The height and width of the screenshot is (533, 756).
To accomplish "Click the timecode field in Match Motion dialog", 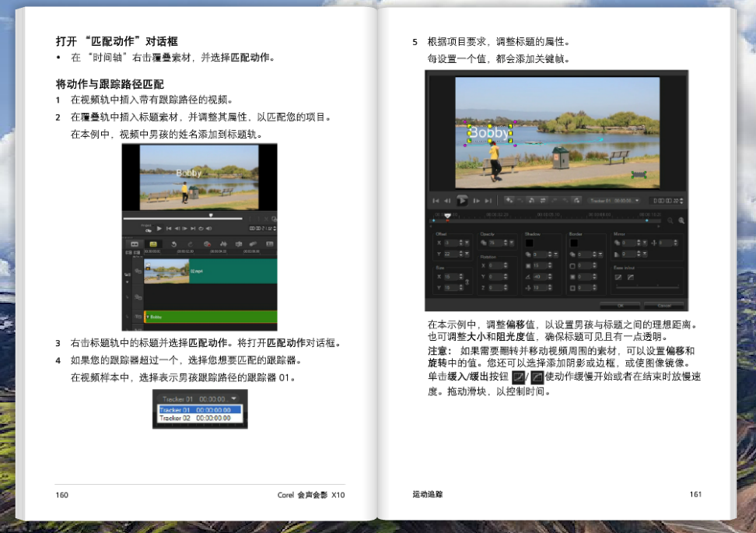I will tap(665, 201).
